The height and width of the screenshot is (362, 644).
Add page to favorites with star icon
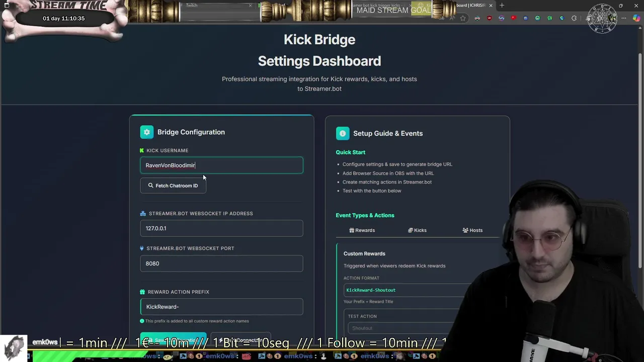pos(463,18)
